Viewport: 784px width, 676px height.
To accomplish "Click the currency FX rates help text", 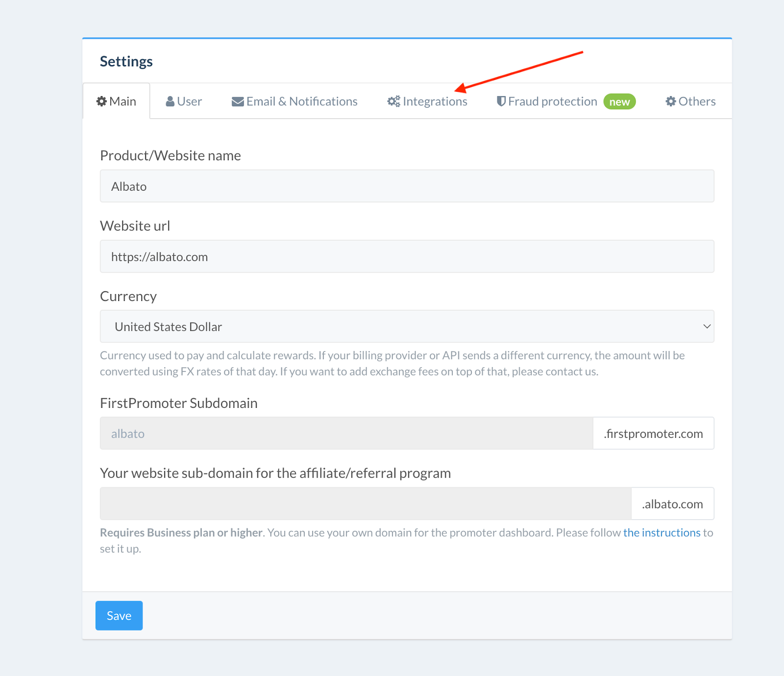I will [392, 363].
